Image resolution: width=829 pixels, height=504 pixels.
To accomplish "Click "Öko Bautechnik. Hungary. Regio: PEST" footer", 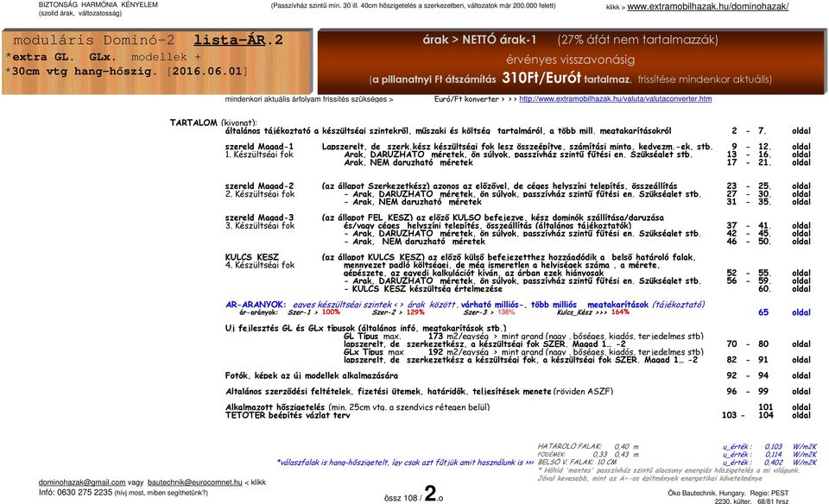I will (728, 493).
